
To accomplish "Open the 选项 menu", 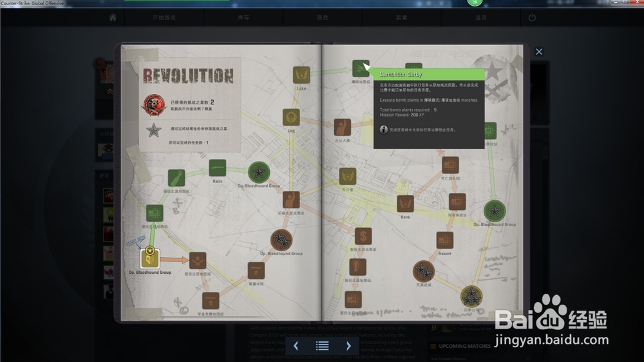I will 481,17.
